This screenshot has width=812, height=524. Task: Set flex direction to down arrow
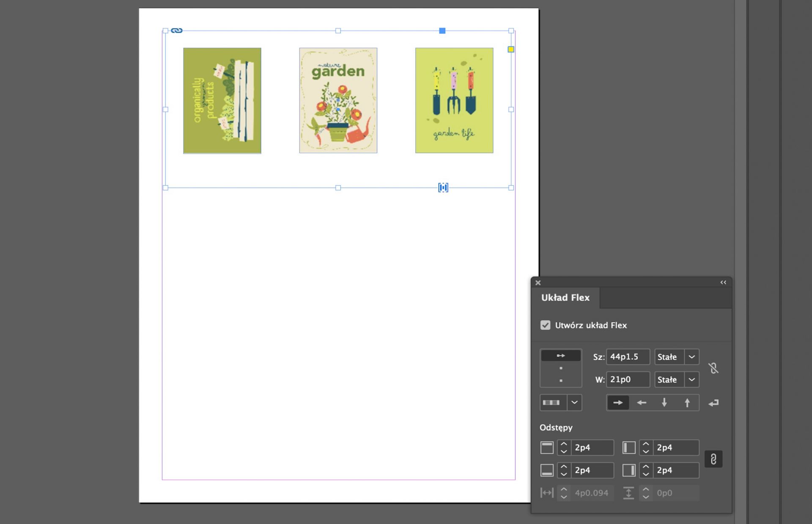pos(664,403)
